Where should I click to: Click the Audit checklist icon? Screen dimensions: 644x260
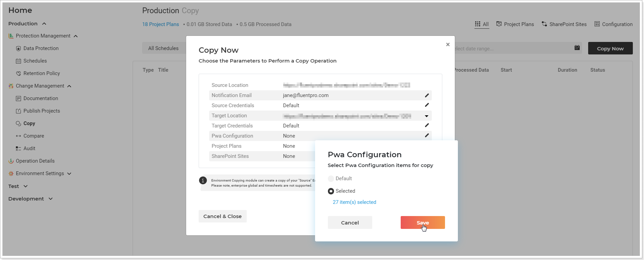[18, 148]
